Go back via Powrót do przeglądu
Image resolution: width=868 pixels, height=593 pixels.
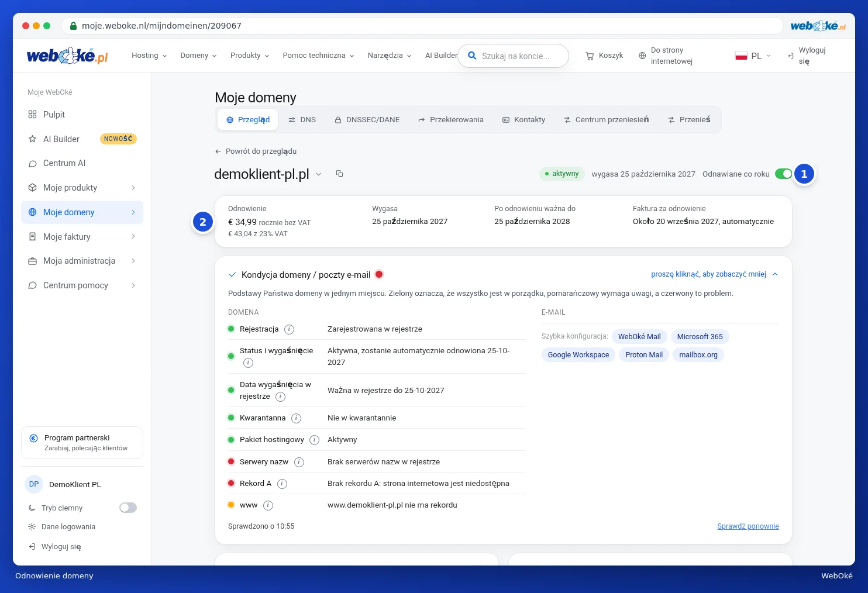click(256, 151)
